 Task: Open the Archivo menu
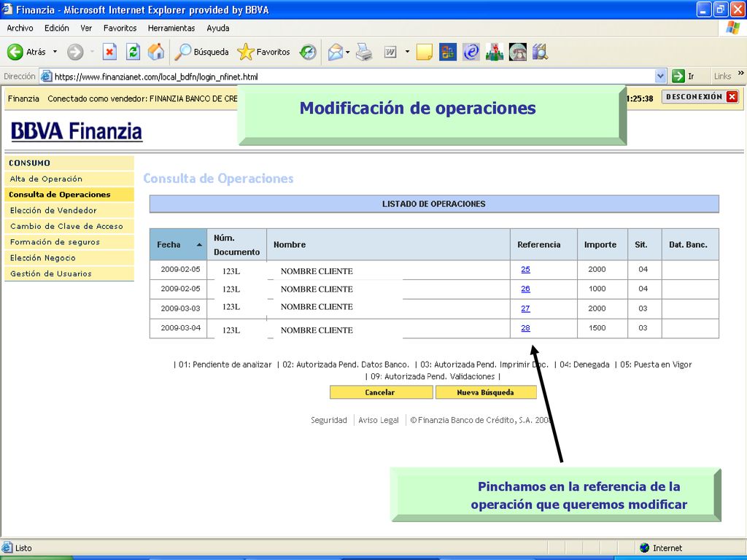point(20,28)
